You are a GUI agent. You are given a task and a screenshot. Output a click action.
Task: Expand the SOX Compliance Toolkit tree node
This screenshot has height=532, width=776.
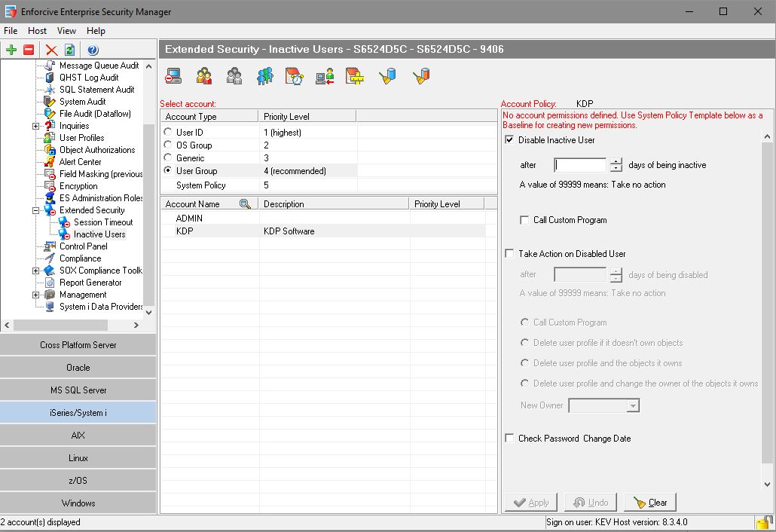[x=36, y=271]
